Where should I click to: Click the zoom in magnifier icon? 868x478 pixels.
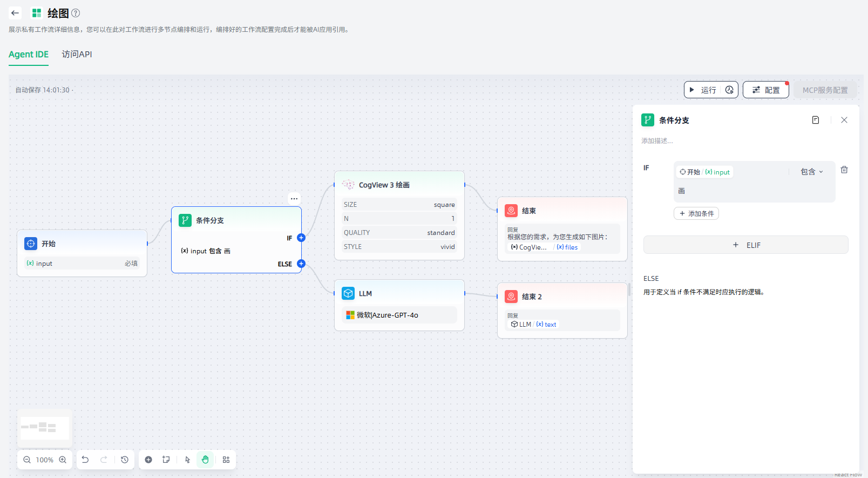(x=63, y=460)
